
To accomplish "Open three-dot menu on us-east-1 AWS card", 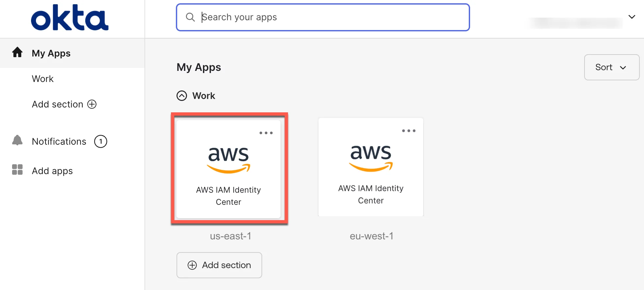I will tap(266, 133).
